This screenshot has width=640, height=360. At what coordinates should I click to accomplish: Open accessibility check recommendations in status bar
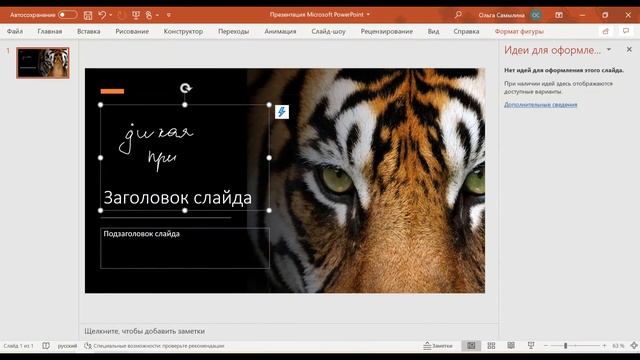(154, 346)
